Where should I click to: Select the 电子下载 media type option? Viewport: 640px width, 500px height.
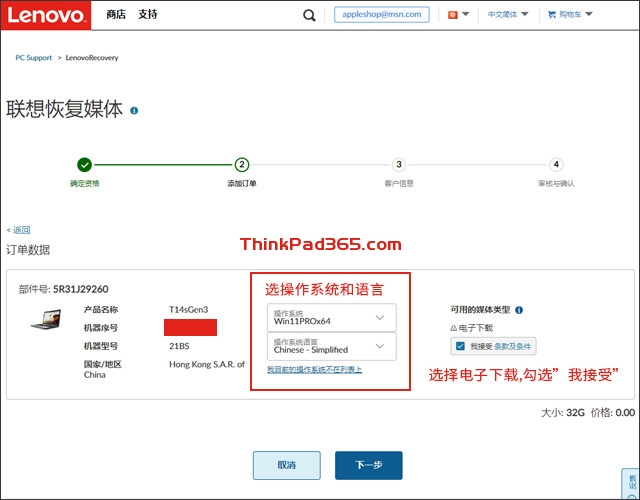[x=471, y=328]
